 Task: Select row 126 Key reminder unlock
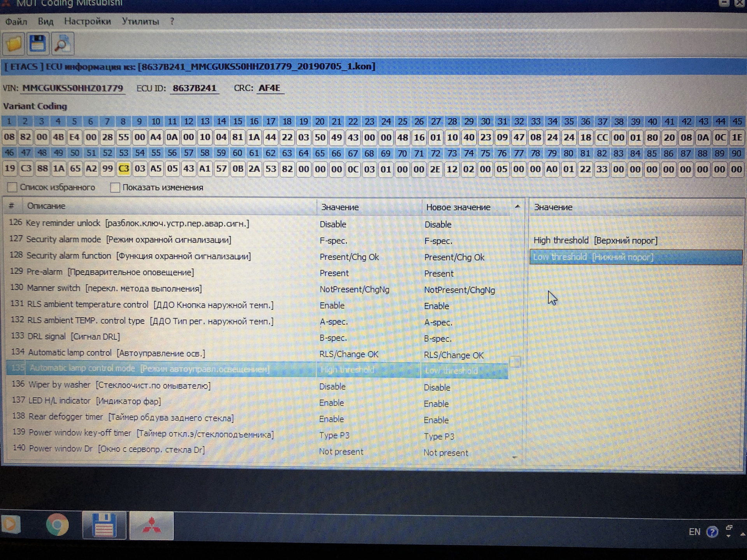(x=257, y=224)
